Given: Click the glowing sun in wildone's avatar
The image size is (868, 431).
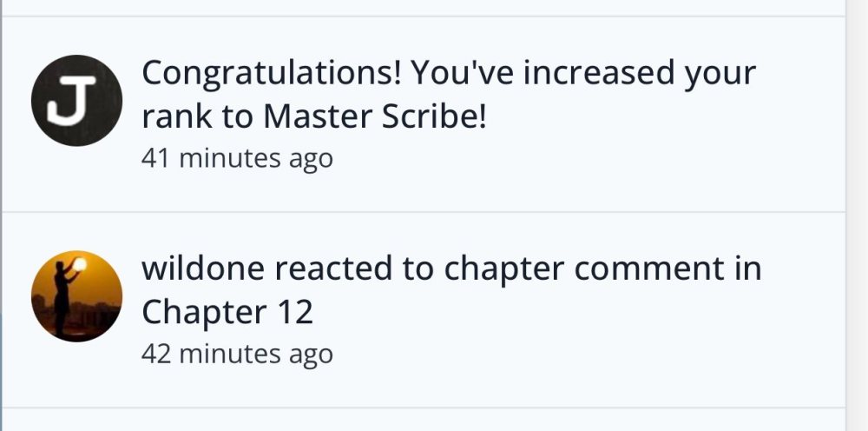Looking at the screenshot, I should (79, 264).
